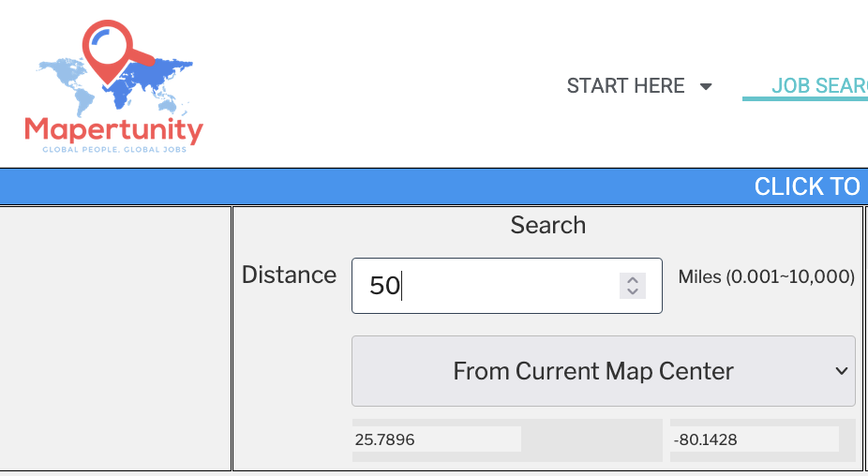Increase distance with the stepper up arrow
The width and height of the screenshot is (868, 476).
[x=633, y=280]
